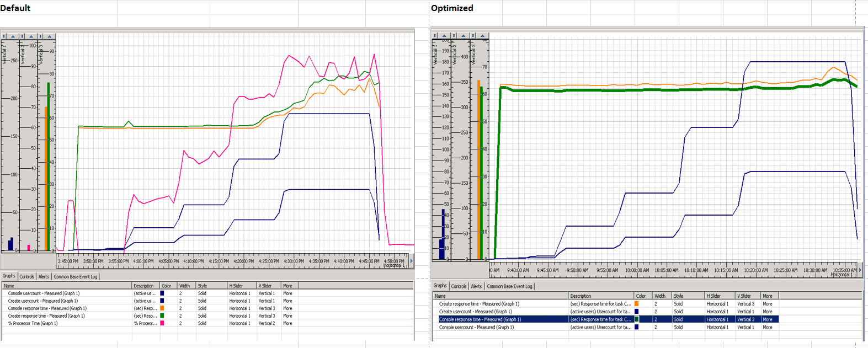Click orange swatch of Create response time in Optimized
The width and height of the screenshot is (868, 348).
(x=637, y=304)
